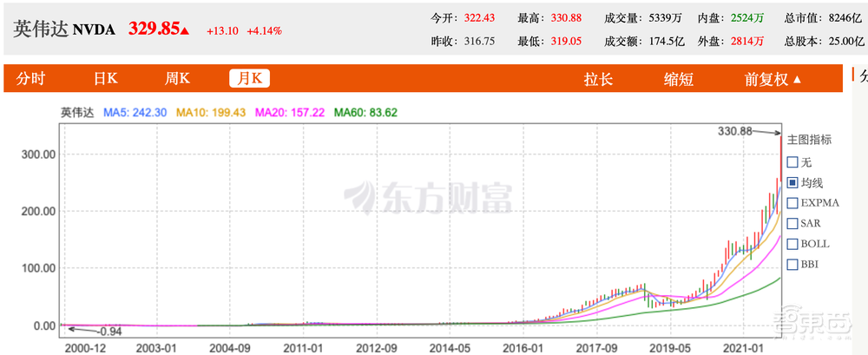
Task: Click the 2016-01 date axis label
Action: pos(523,348)
